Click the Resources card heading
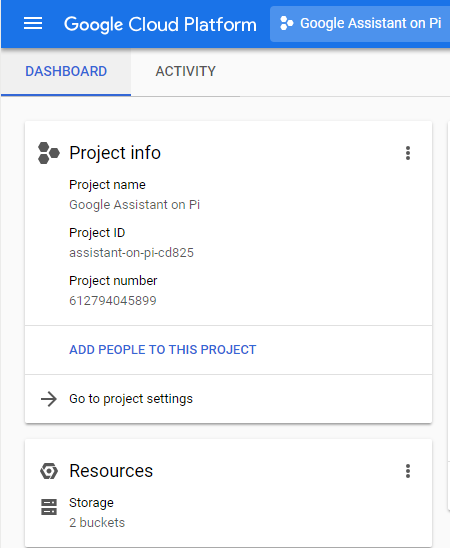This screenshot has width=450, height=548. [x=111, y=471]
